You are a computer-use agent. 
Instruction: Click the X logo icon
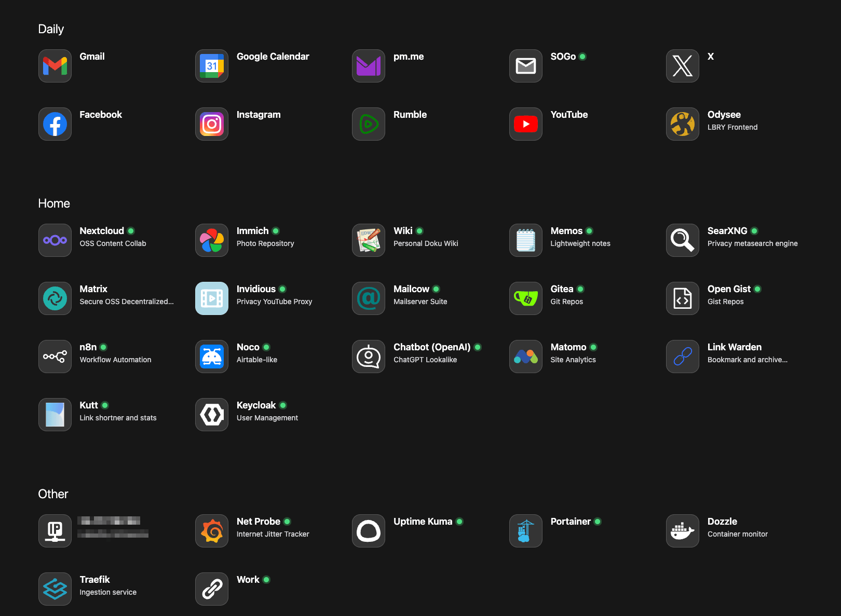[683, 66]
